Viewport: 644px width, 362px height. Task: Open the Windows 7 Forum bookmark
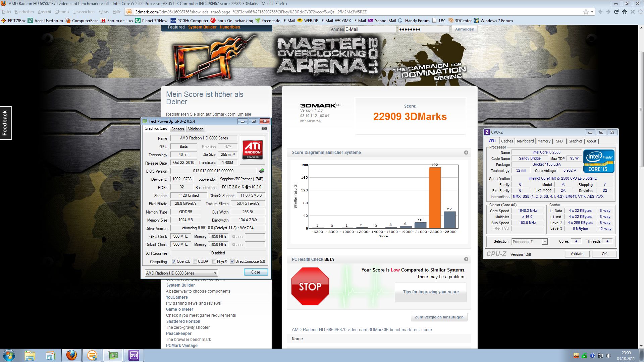493,20
